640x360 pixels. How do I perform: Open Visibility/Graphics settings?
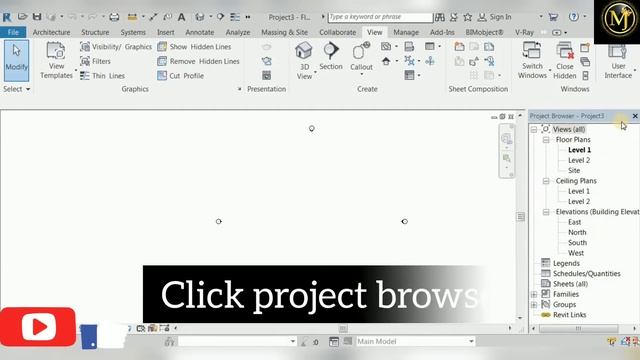click(x=116, y=47)
